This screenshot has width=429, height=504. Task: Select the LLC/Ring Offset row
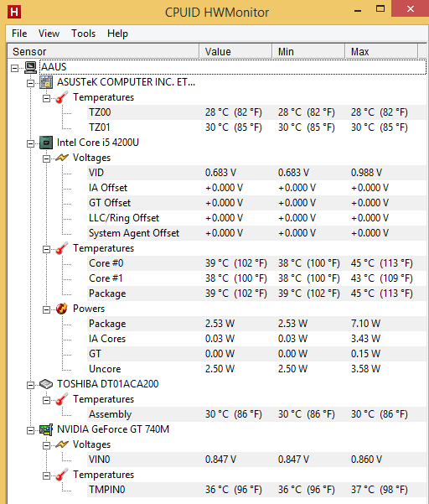256,218
